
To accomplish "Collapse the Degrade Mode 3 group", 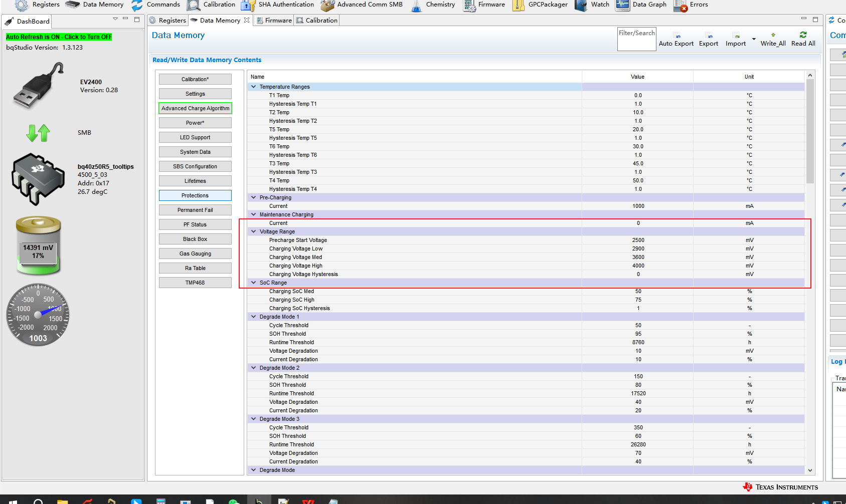I will (254, 419).
